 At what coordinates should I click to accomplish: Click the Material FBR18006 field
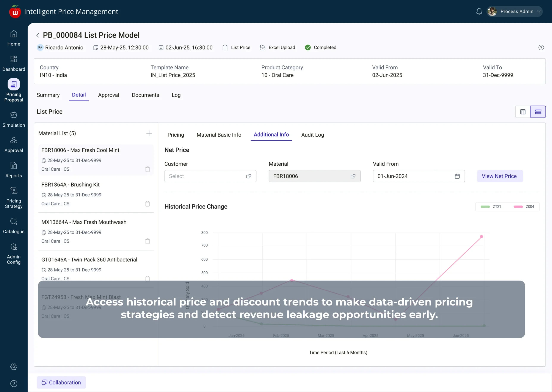click(x=314, y=176)
